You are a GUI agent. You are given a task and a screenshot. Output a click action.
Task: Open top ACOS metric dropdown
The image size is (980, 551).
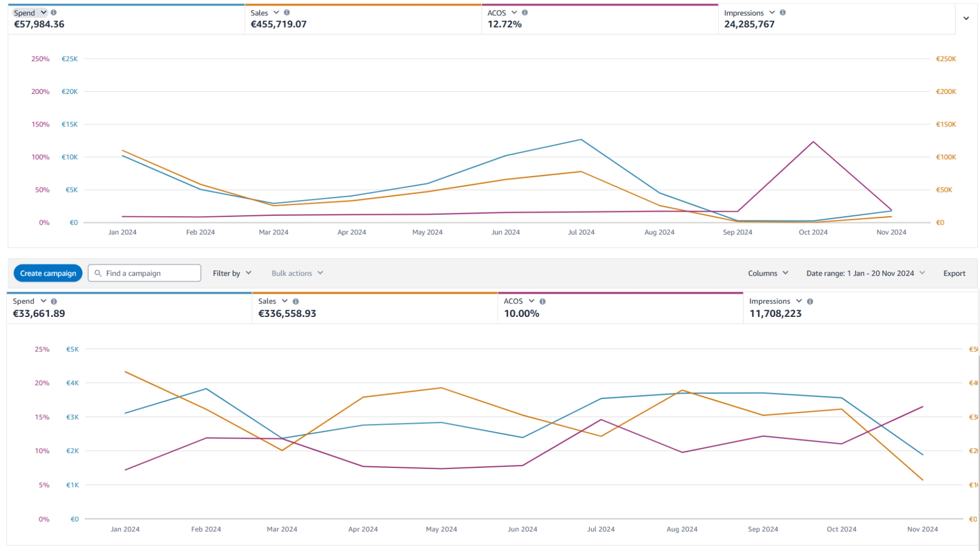tap(514, 13)
